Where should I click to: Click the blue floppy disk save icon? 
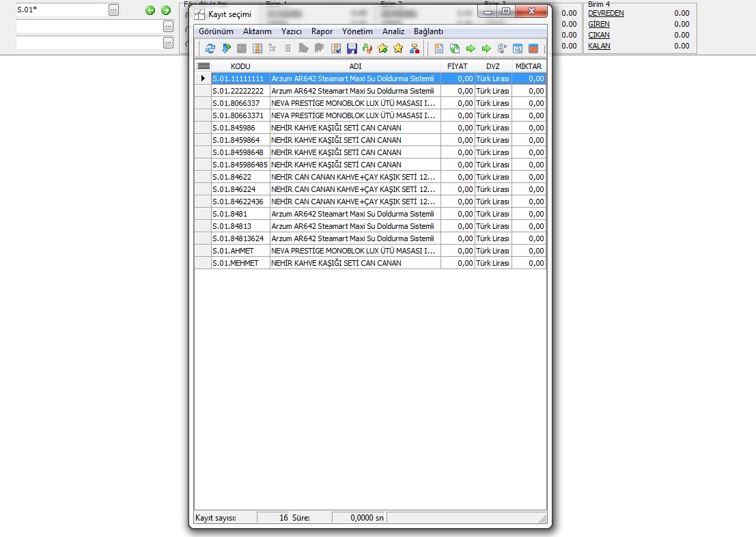pyautogui.click(x=352, y=49)
